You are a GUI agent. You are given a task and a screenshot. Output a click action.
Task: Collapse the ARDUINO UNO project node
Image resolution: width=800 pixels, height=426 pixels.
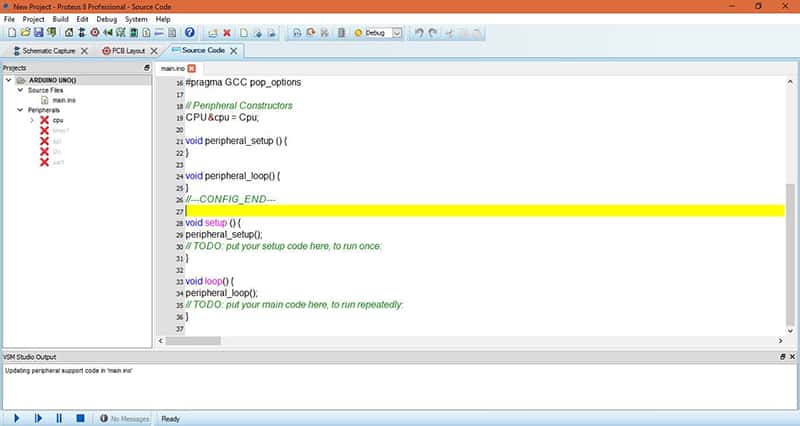[x=9, y=80]
